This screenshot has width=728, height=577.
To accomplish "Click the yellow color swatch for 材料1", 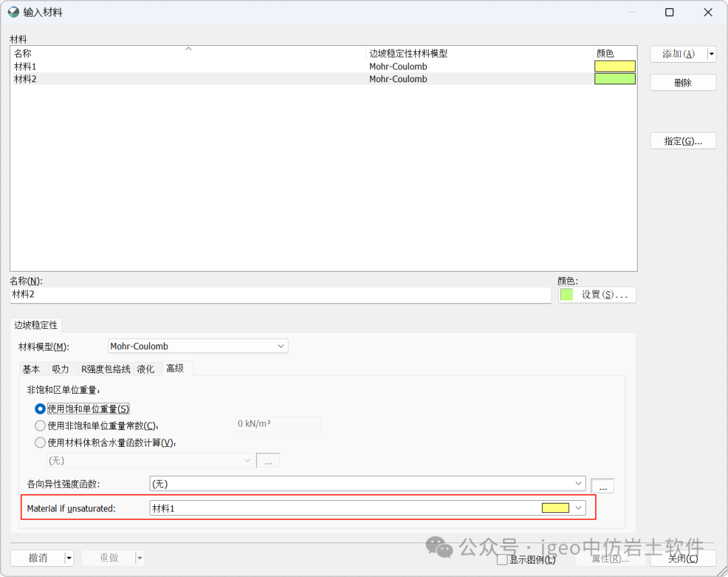I will click(x=614, y=67).
